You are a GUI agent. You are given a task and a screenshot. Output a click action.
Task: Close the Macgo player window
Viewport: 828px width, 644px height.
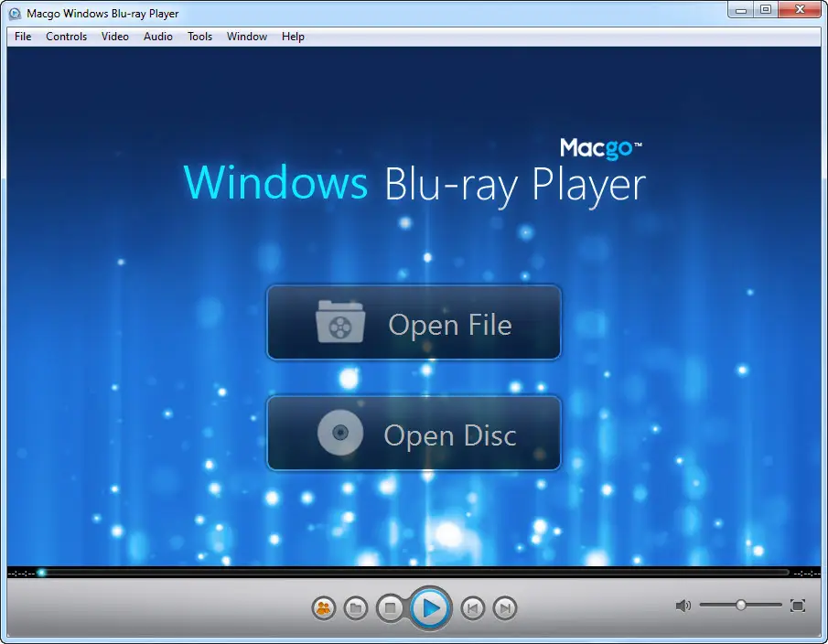tap(800, 10)
